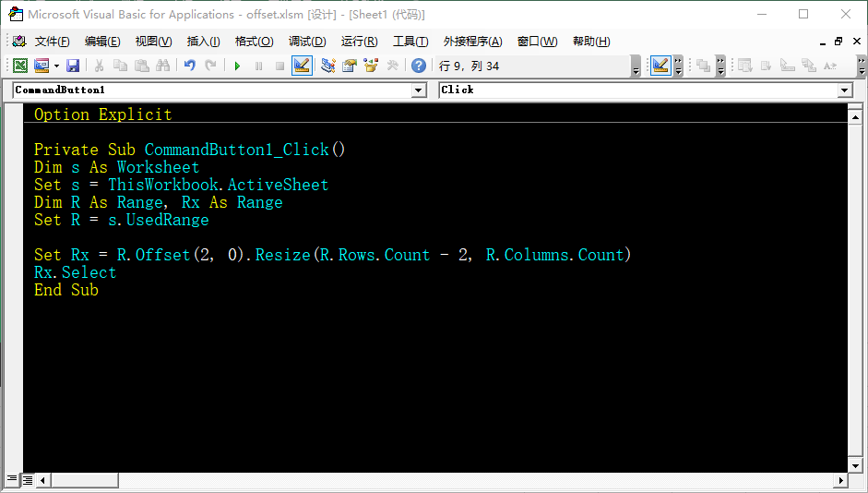Viewport: 868px width, 493px height.
Task: Expand the standard toolbar options arrow
Action: [636, 66]
